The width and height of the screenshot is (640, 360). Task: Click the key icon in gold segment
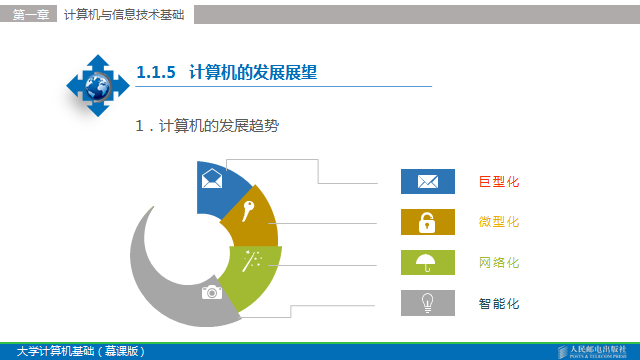coord(248,211)
